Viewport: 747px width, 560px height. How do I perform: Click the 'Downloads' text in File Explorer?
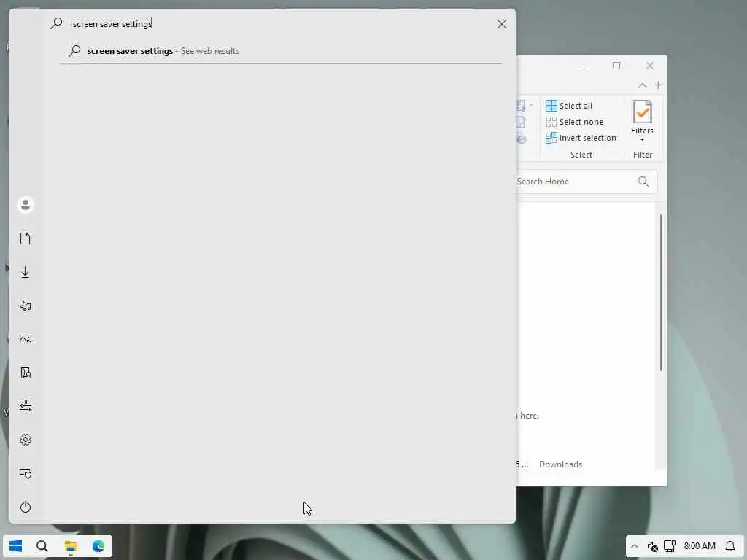pyautogui.click(x=561, y=464)
